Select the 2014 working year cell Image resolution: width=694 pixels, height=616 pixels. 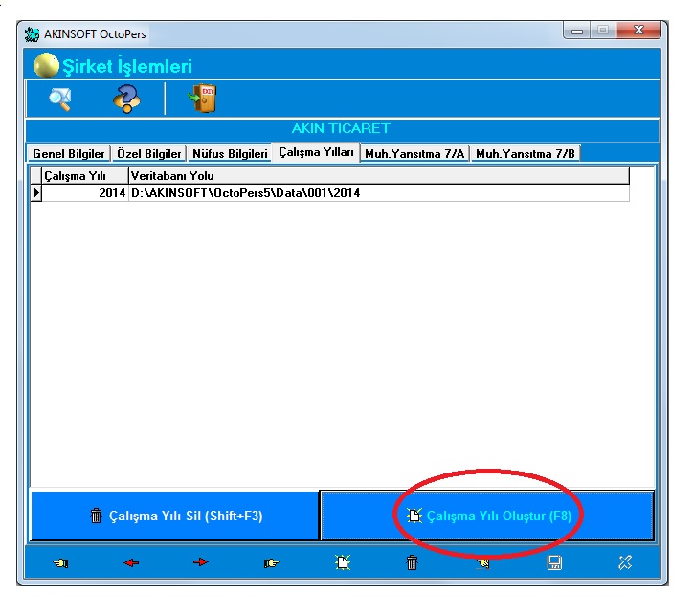pos(85,193)
